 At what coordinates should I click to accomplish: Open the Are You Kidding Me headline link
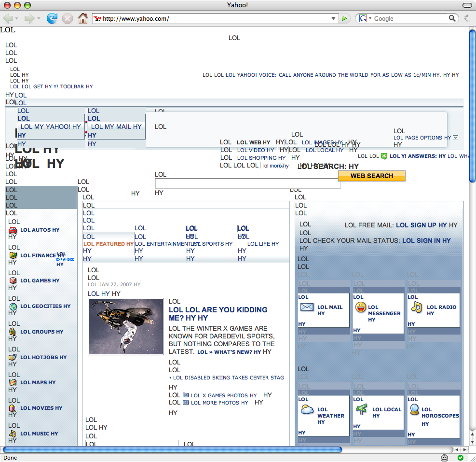218,314
